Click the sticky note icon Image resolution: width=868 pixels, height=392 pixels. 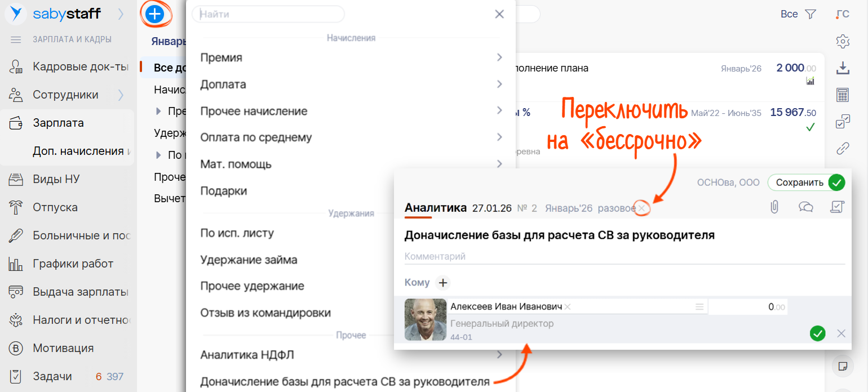pos(843,366)
